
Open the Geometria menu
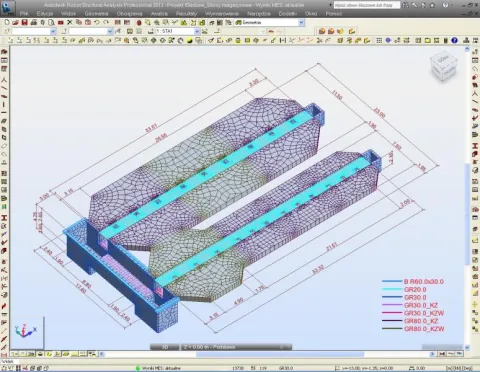[x=96, y=14]
